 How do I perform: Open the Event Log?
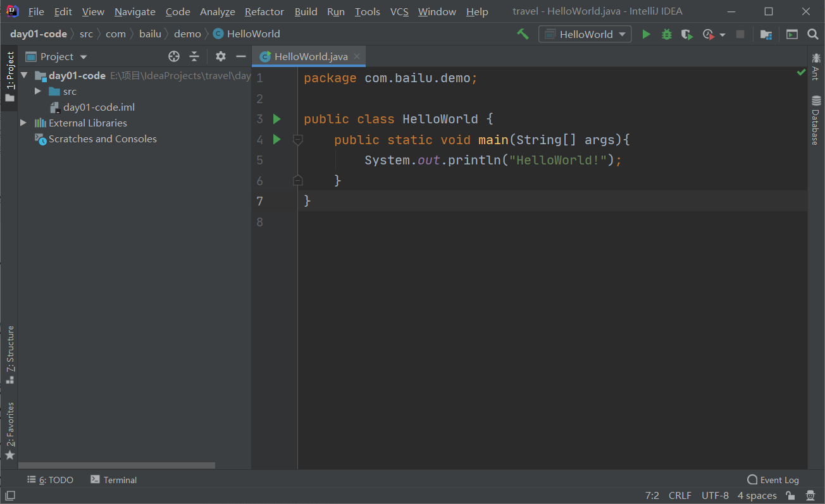(x=773, y=480)
